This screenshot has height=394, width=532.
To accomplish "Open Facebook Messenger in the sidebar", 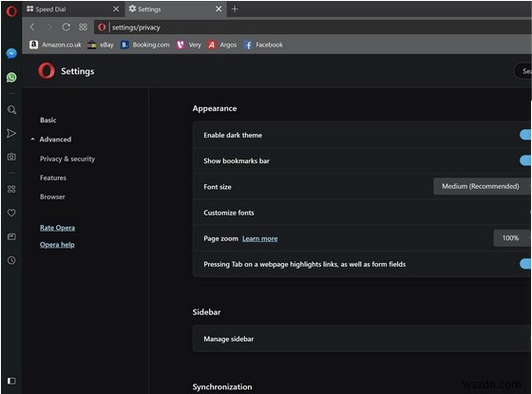I will (x=11, y=53).
